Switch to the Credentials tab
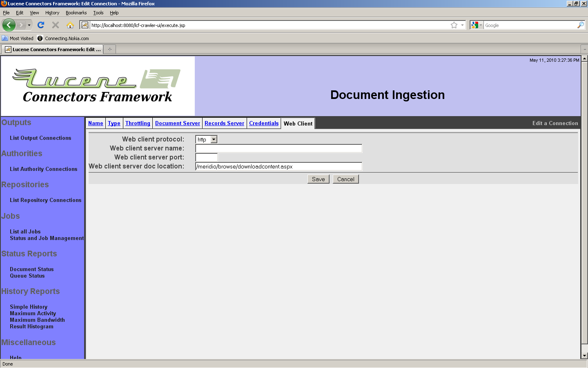Image resolution: width=588 pixels, height=368 pixels. point(264,123)
